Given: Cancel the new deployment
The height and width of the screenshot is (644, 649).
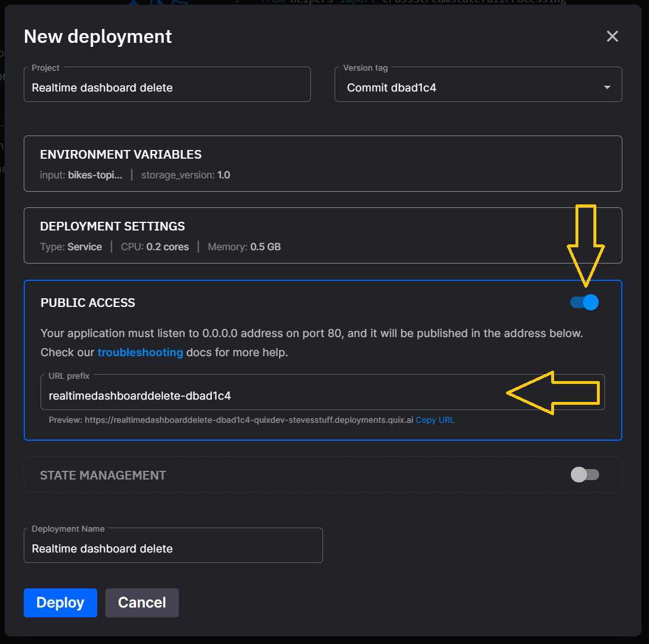Looking at the screenshot, I should (142, 603).
